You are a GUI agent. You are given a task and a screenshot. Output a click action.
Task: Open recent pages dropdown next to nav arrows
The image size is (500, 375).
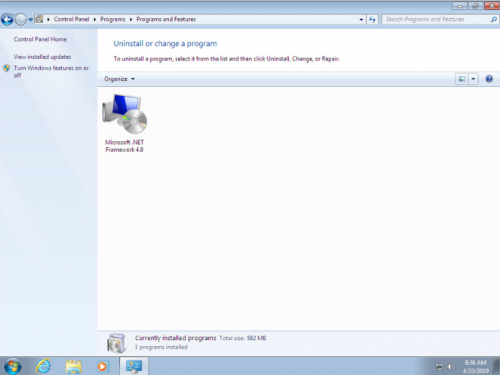point(30,20)
